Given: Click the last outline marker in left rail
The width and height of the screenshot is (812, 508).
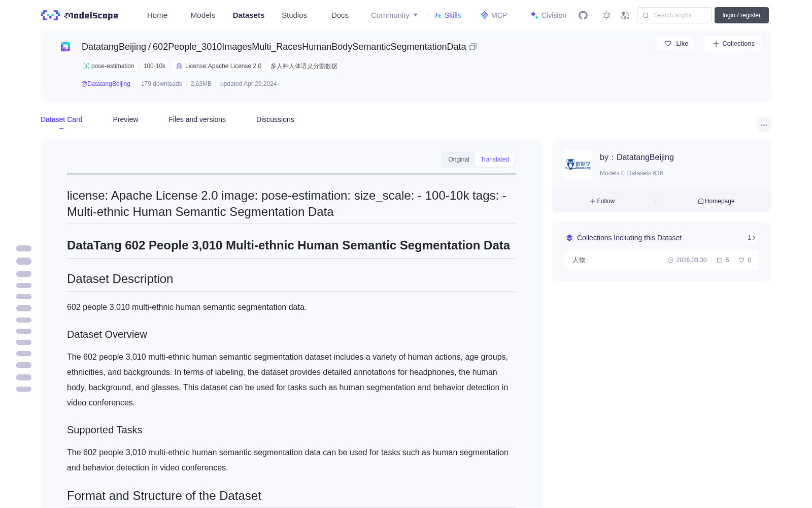Looking at the screenshot, I should point(24,389).
